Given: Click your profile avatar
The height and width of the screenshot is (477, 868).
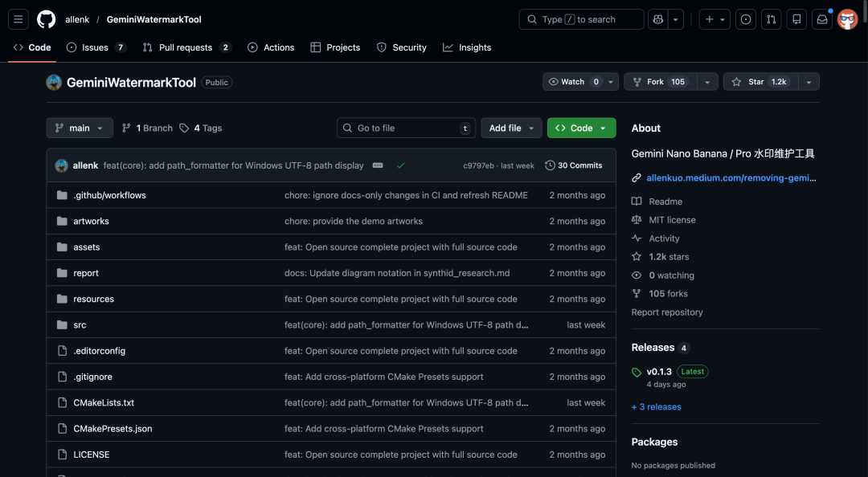Looking at the screenshot, I should (x=847, y=18).
